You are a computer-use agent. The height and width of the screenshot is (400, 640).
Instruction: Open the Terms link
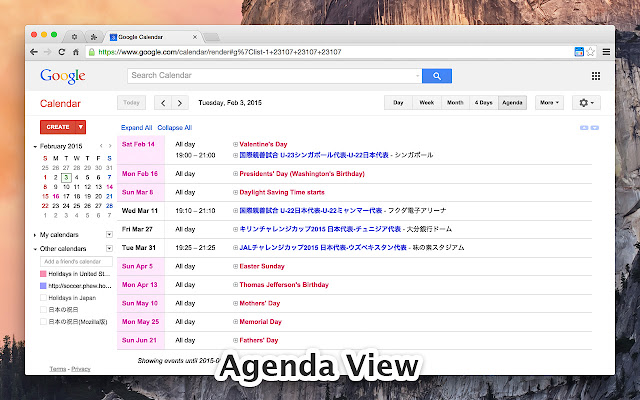pos(58,369)
